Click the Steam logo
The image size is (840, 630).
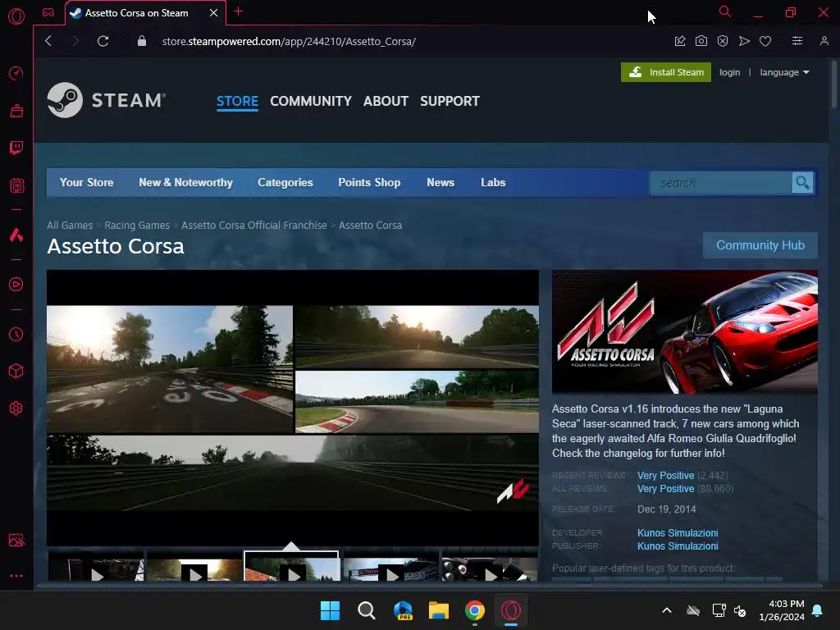tap(107, 100)
